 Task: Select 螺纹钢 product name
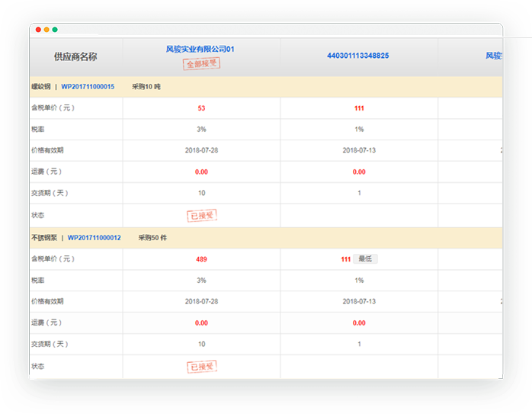(41, 86)
